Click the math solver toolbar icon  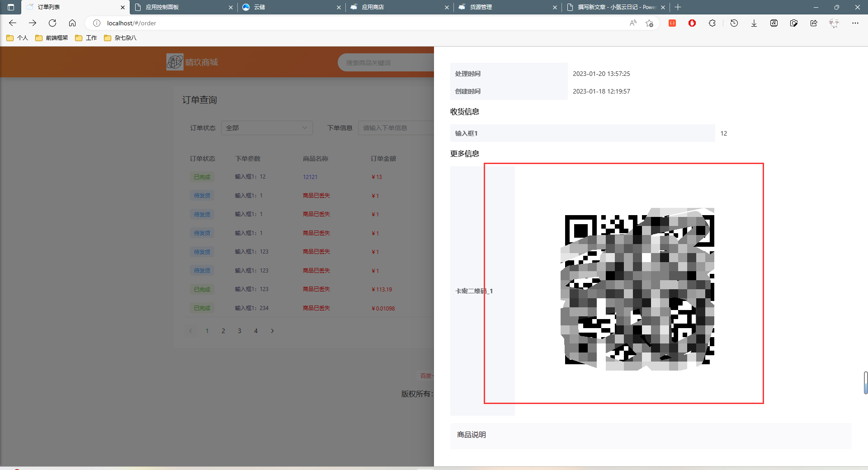tap(774, 23)
